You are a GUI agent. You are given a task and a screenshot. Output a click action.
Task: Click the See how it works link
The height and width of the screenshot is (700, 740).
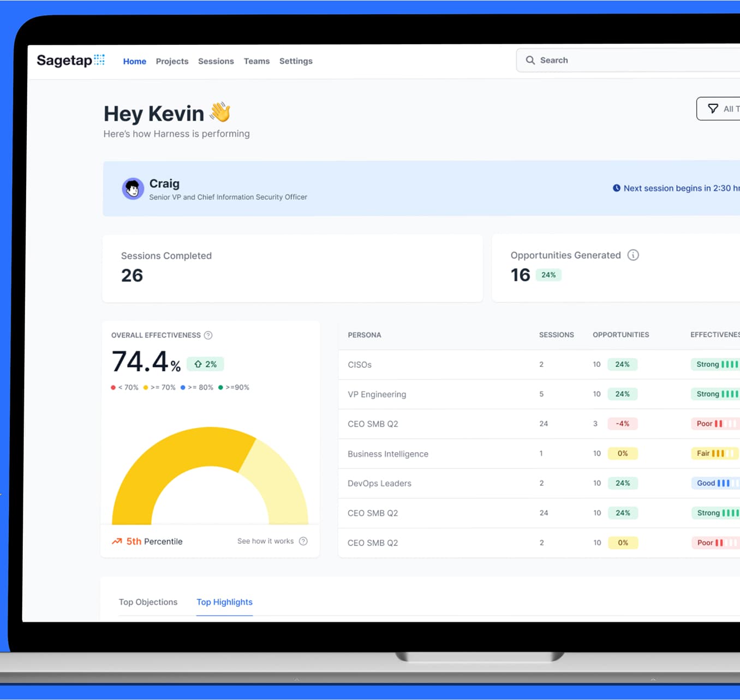coord(265,541)
